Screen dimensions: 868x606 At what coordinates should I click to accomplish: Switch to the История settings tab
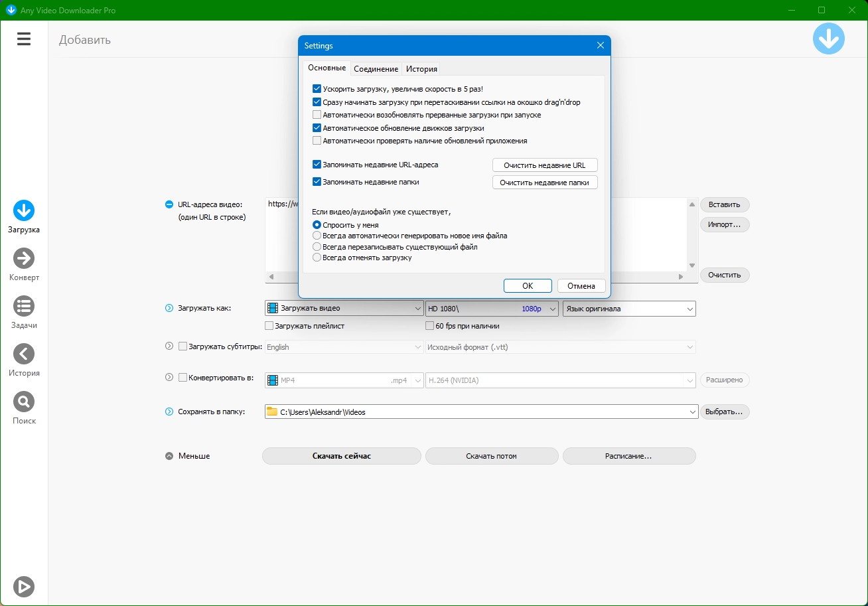tap(421, 69)
